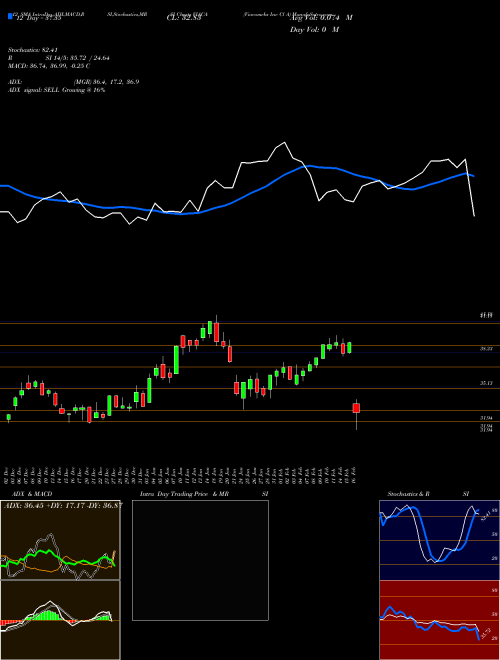The height and width of the screenshot is (660, 500).
Task: Click the '35.13' price axis label
Action: [x=486, y=383]
